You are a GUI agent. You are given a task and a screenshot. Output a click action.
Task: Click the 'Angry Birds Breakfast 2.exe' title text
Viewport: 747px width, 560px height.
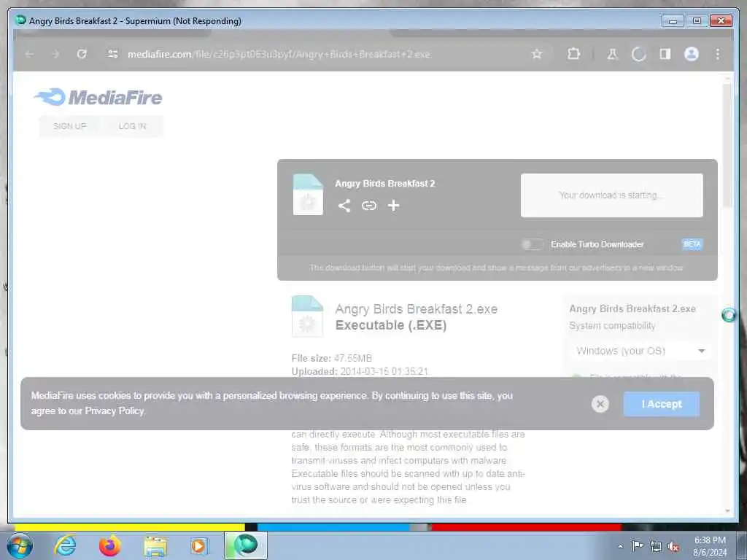(x=417, y=309)
